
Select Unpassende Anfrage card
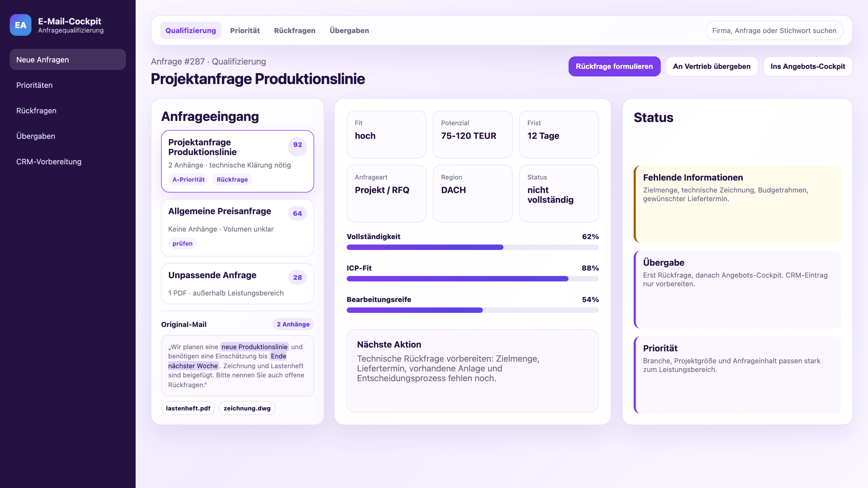(x=238, y=284)
